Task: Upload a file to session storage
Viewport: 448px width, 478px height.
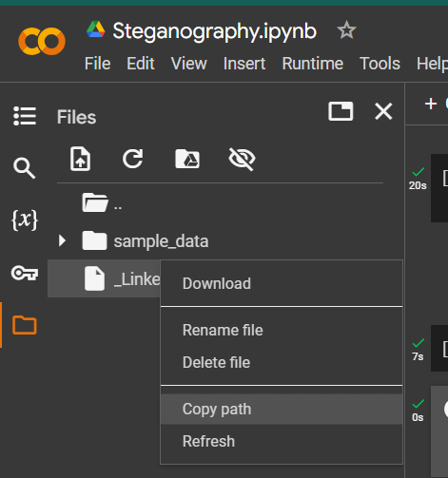Action: pos(80,159)
